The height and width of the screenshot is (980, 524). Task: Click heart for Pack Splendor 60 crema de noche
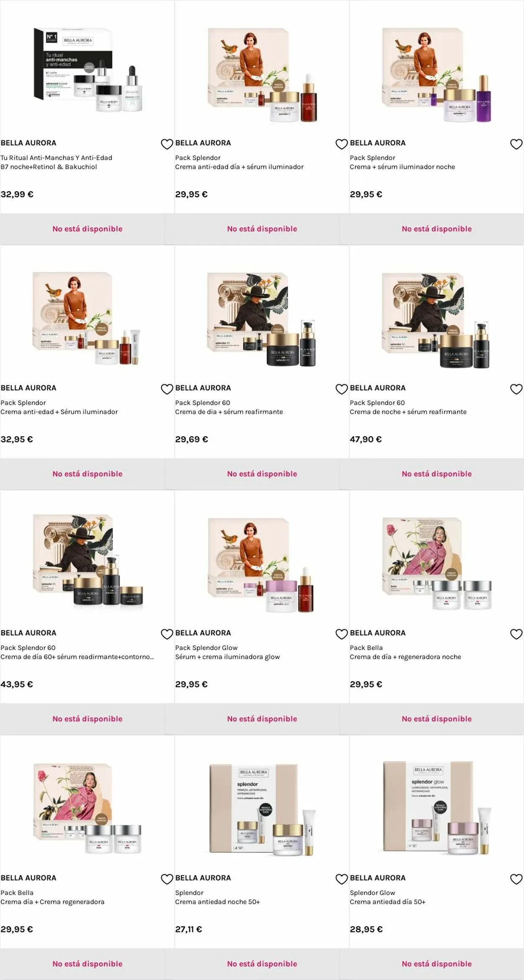point(516,389)
